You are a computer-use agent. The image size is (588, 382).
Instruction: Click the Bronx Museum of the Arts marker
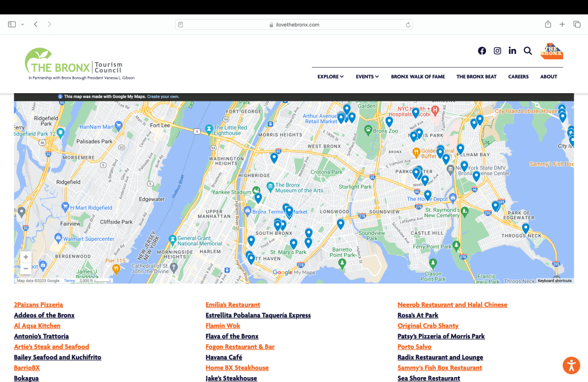(x=270, y=187)
